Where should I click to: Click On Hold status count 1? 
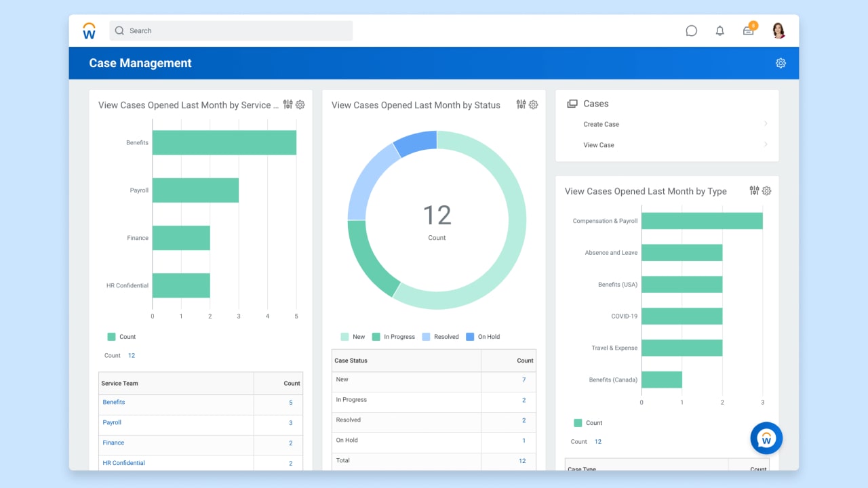[x=524, y=441]
